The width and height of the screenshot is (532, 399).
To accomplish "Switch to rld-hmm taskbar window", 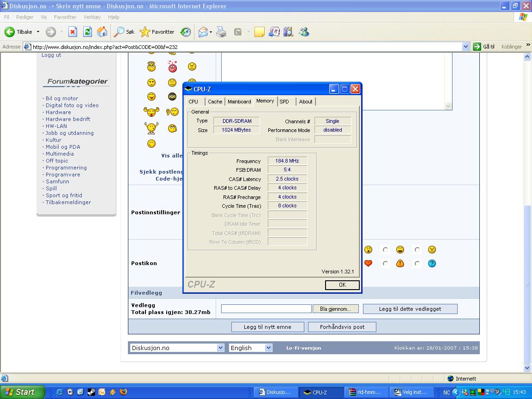I will 366,392.
